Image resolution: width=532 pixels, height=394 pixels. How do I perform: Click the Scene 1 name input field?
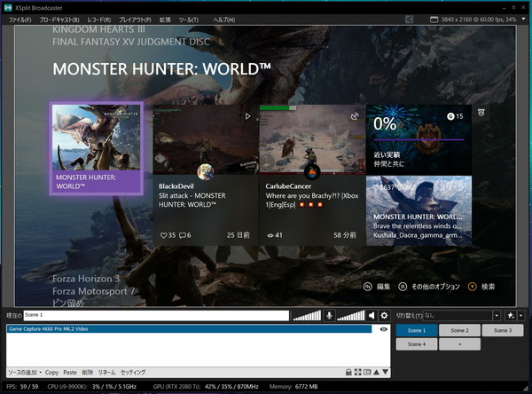pos(156,315)
